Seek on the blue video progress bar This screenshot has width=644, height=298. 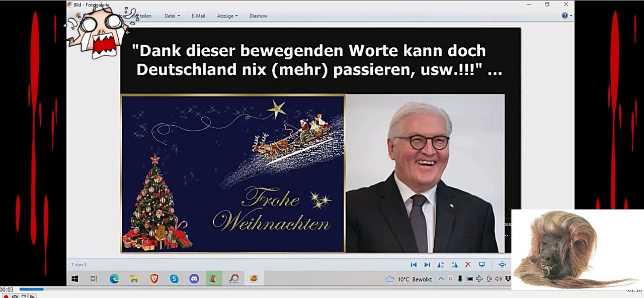click(x=31, y=289)
